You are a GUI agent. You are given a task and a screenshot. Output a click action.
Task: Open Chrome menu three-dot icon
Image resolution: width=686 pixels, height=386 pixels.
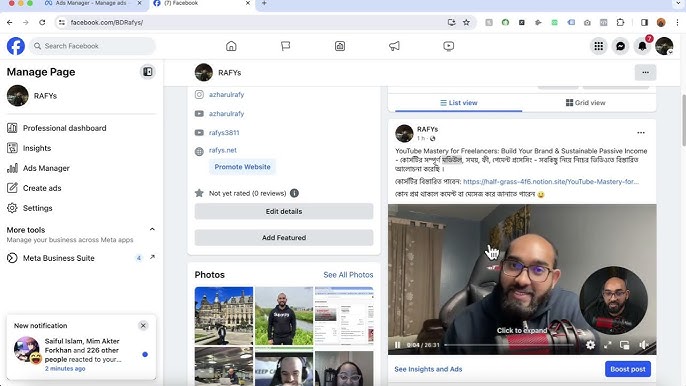pyautogui.click(x=677, y=22)
